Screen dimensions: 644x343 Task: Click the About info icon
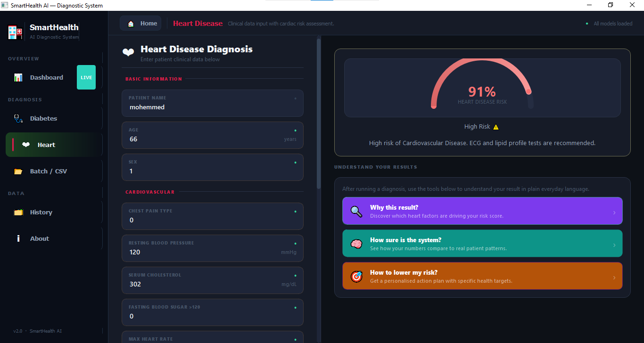pyautogui.click(x=18, y=238)
